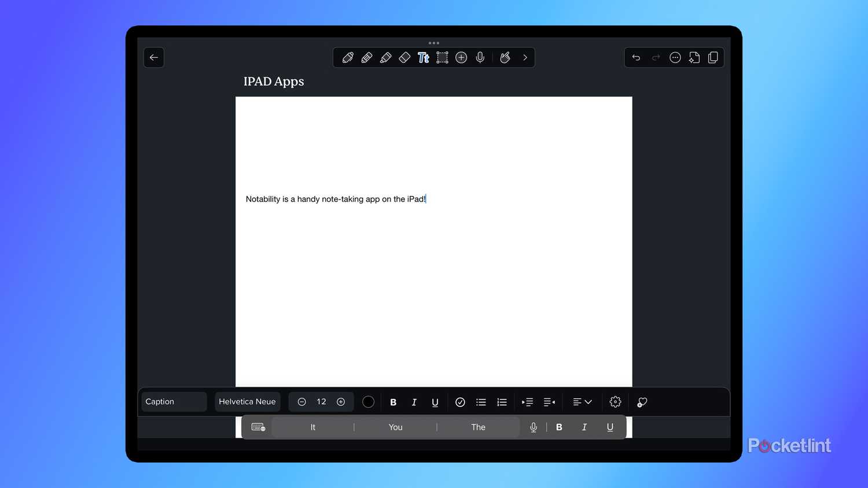Toggle the checklist formatting button

pos(460,402)
